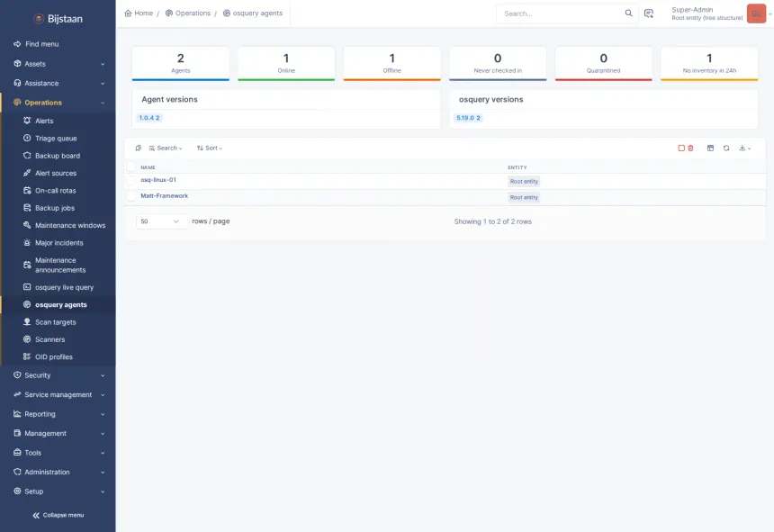Open osquery live query page
Image resolution: width=774 pixels, height=532 pixels.
tap(64, 287)
